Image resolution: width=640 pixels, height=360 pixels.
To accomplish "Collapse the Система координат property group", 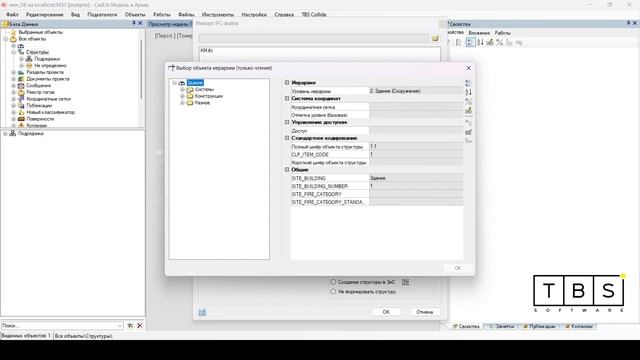I will click(x=287, y=98).
